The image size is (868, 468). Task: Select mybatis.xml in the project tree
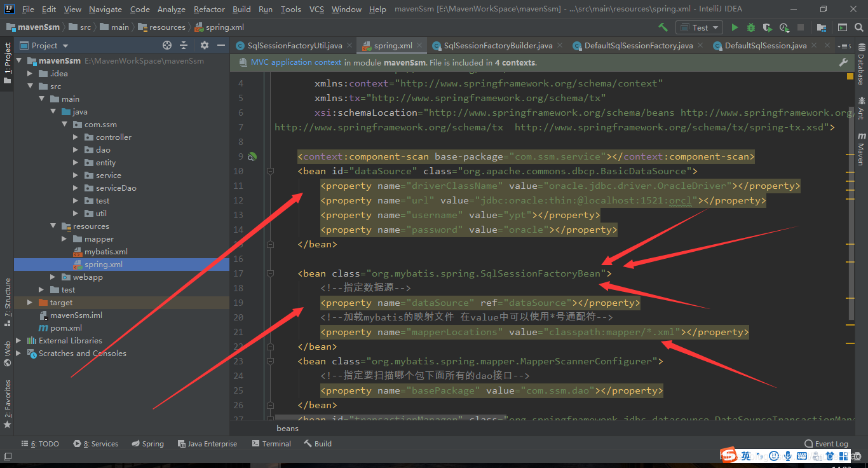pos(106,252)
